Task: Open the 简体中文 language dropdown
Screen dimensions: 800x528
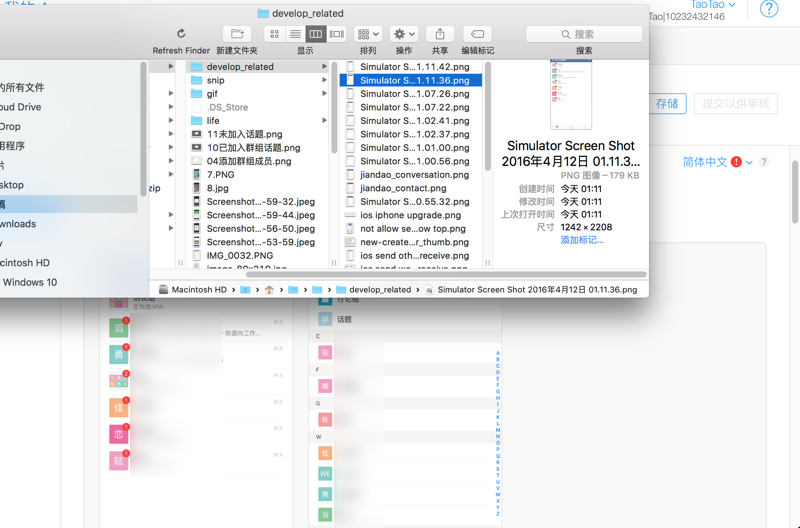Action: click(717, 162)
